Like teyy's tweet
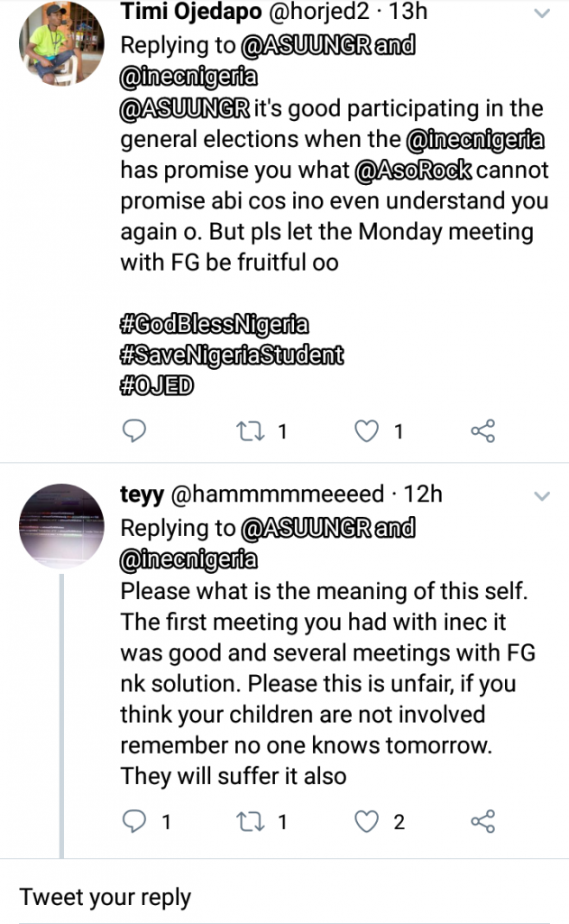The height and width of the screenshot is (924, 569). point(366,820)
